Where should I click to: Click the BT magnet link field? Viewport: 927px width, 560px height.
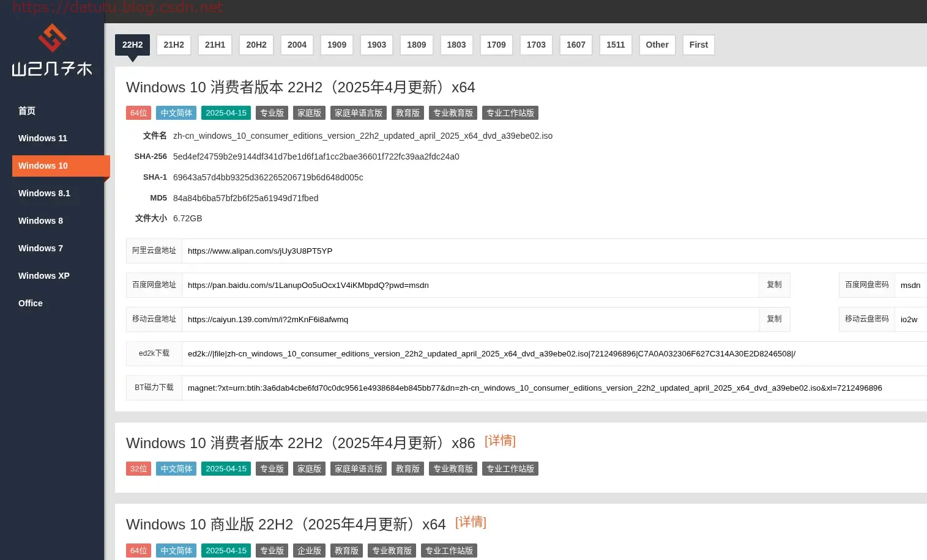[x=554, y=388]
